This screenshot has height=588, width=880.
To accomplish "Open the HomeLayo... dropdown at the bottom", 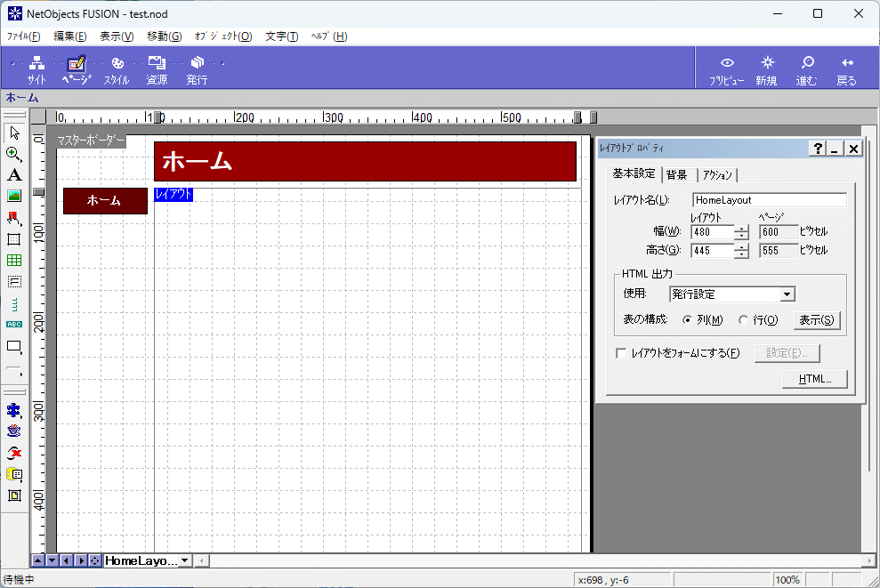I will click(184, 560).
